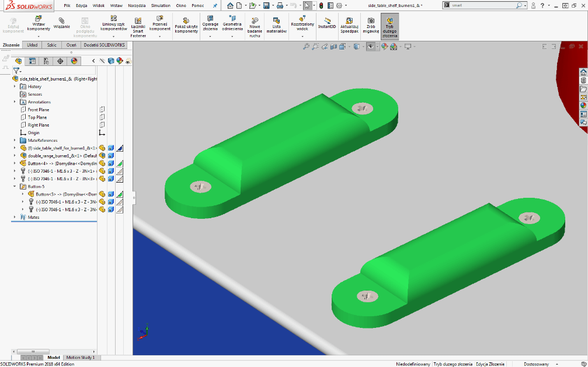
Task: Open the Liniowy szyk komponentów dropdown arrow
Action: (x=113, y=36)
